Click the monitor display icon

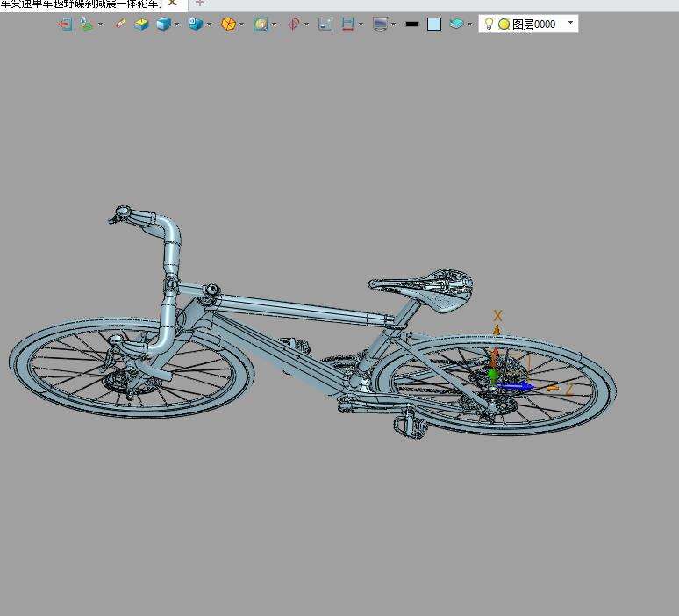(x=379, y=25)
